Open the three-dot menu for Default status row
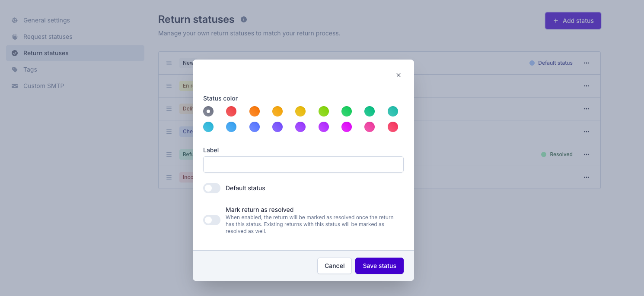 click(x=587, y=63)
